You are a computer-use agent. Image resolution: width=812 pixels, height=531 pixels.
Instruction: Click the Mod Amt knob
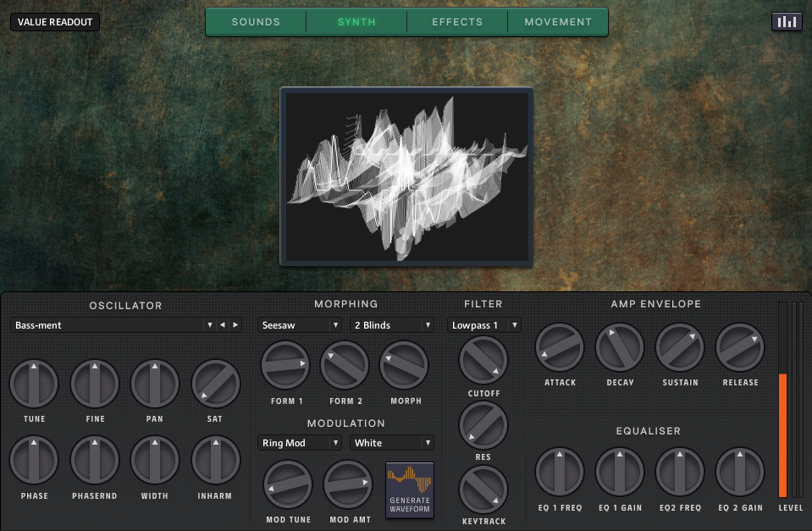[348, 484]
